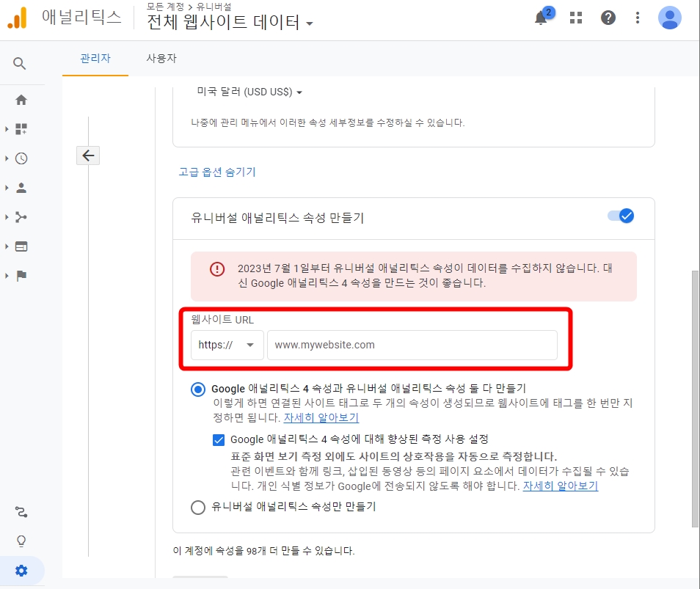Switch to the 사용자 tab

[161, 59]
